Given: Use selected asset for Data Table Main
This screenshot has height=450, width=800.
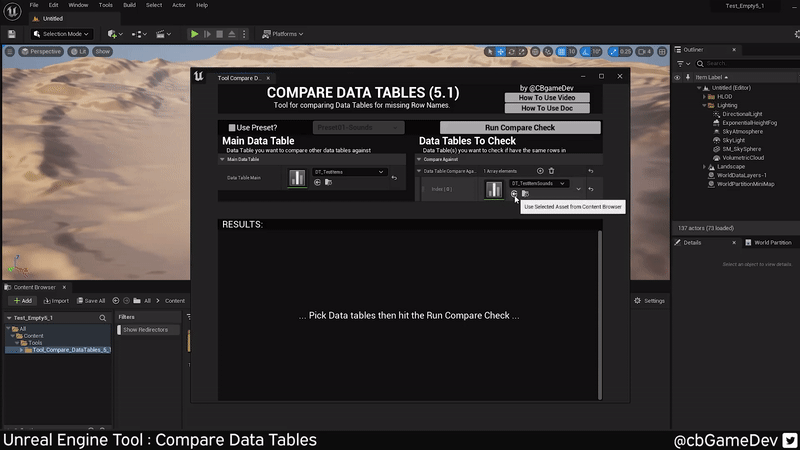Looking at the screenshot, I should click(x=317, y=182).
